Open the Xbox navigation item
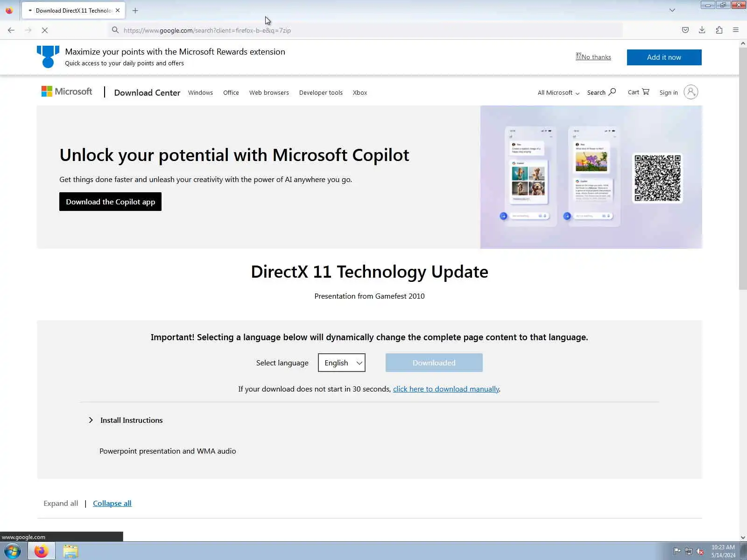The width and height of the screenshot is (747, 560). click(360, 92)
